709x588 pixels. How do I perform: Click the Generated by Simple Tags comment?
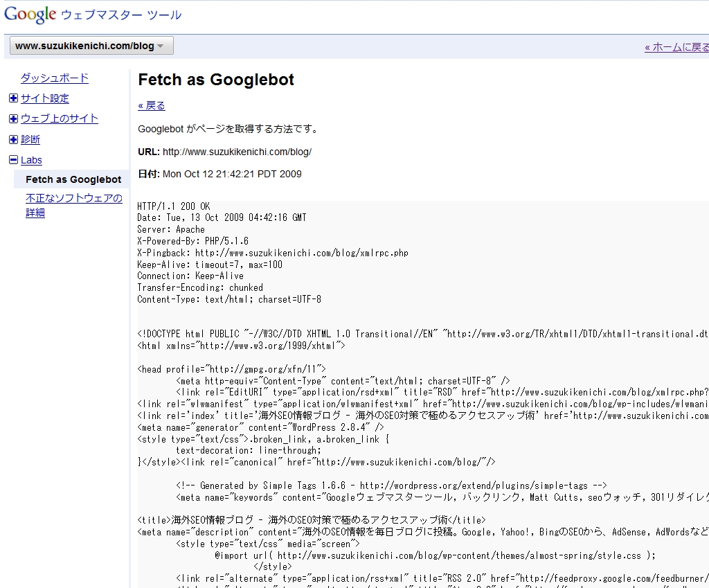point(392,485)
